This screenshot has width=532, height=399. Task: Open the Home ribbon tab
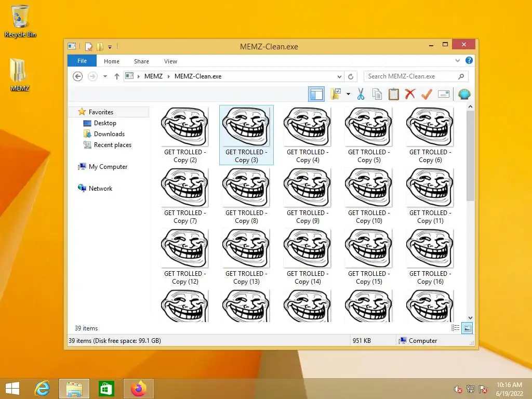coord(112,61)
